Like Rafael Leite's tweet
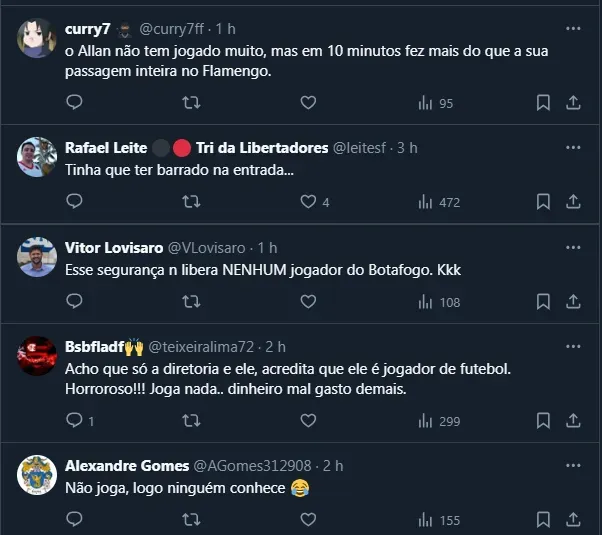The height and width of the screenshot is (535, 602). [308, 201]
